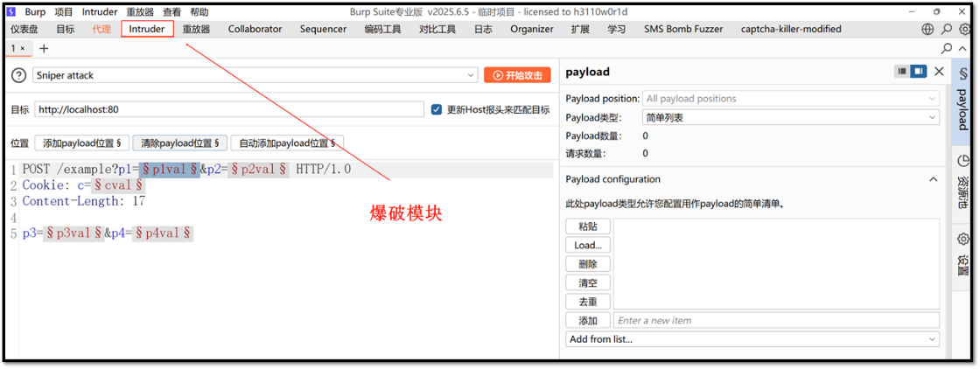Viewport: 980px width, 369px height.
Task: Click the Burp logo icon in title bar
Action: (x=11, y=12)
